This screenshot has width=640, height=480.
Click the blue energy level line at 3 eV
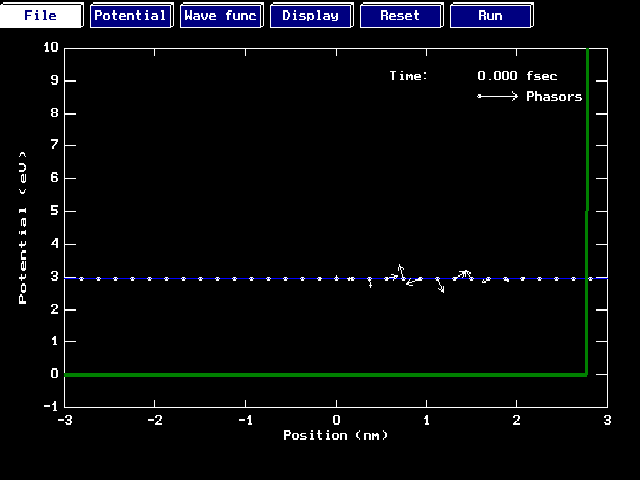336,278
